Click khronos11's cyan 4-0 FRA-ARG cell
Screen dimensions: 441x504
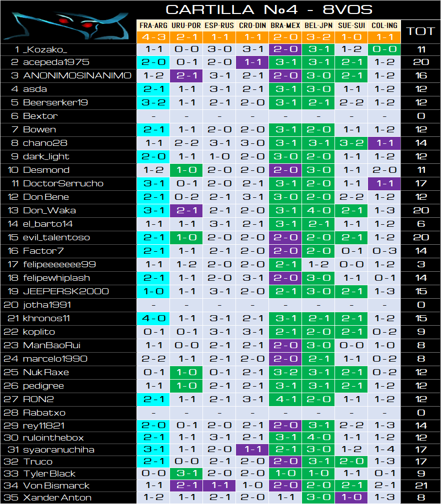(x=153, y=319)
